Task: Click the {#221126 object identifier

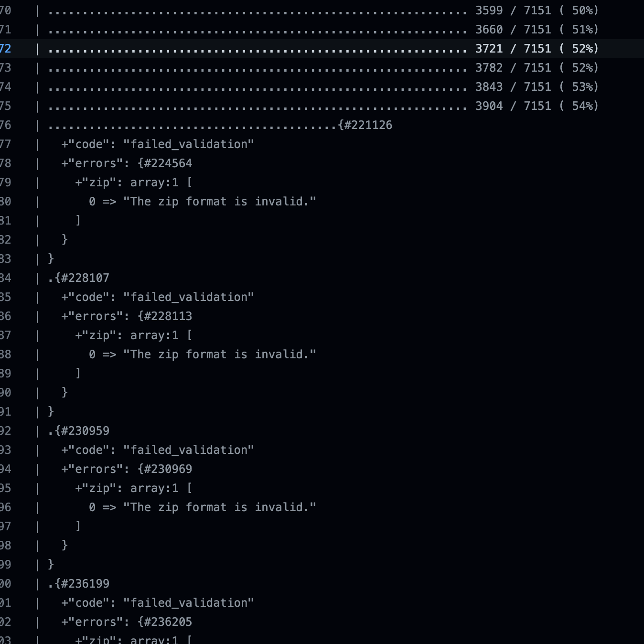Action: [365, 125]
